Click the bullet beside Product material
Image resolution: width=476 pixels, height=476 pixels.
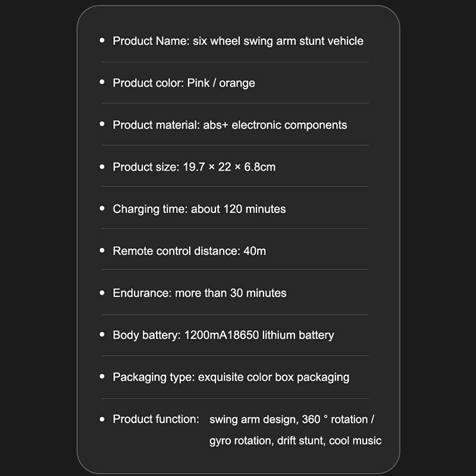coord(102,124)
